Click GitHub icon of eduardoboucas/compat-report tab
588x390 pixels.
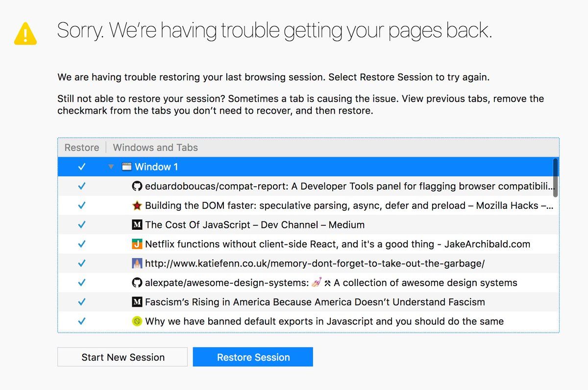pos(137,186)
